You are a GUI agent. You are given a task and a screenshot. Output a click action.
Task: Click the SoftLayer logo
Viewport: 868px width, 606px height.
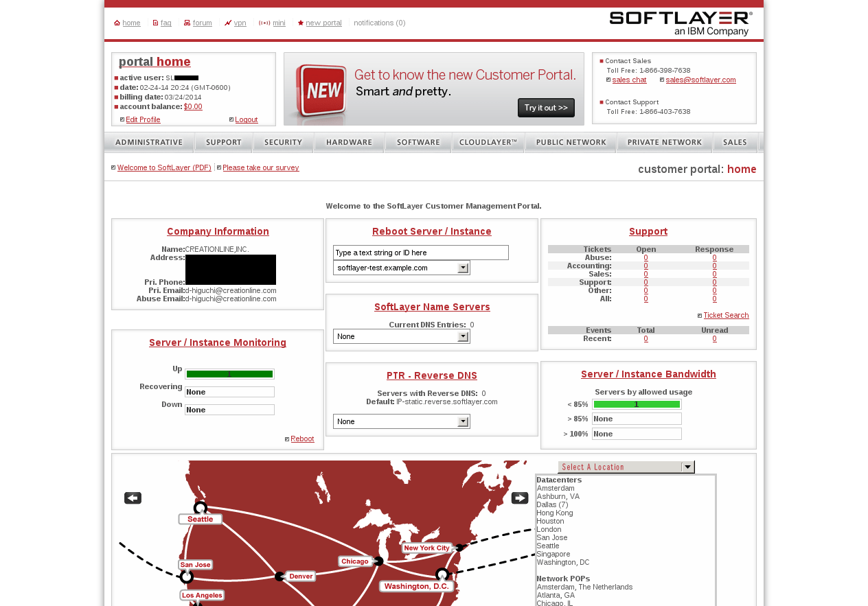[x=681, y=23]
